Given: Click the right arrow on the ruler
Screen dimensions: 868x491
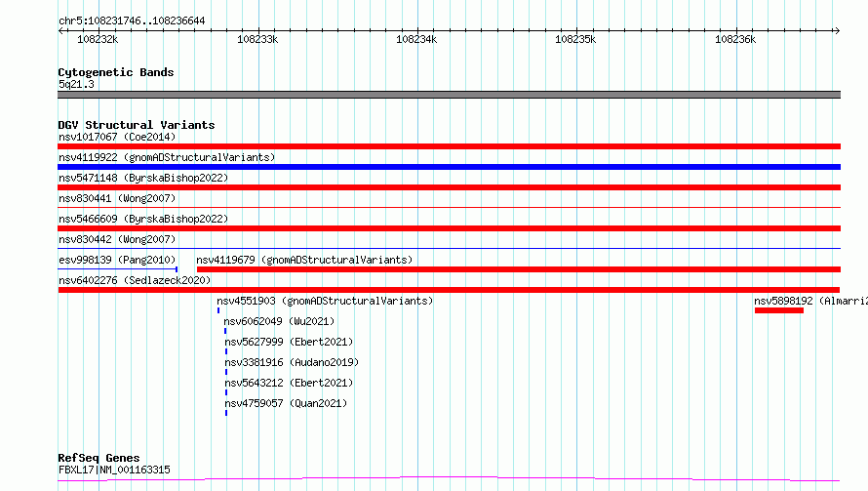Looking at the screenshot, I should coord(837,30).
